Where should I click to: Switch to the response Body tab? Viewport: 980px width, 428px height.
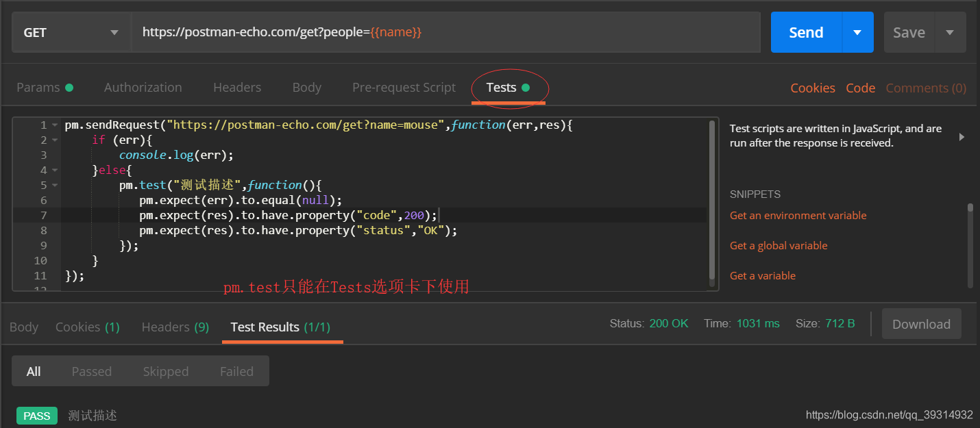coord(24,327)
